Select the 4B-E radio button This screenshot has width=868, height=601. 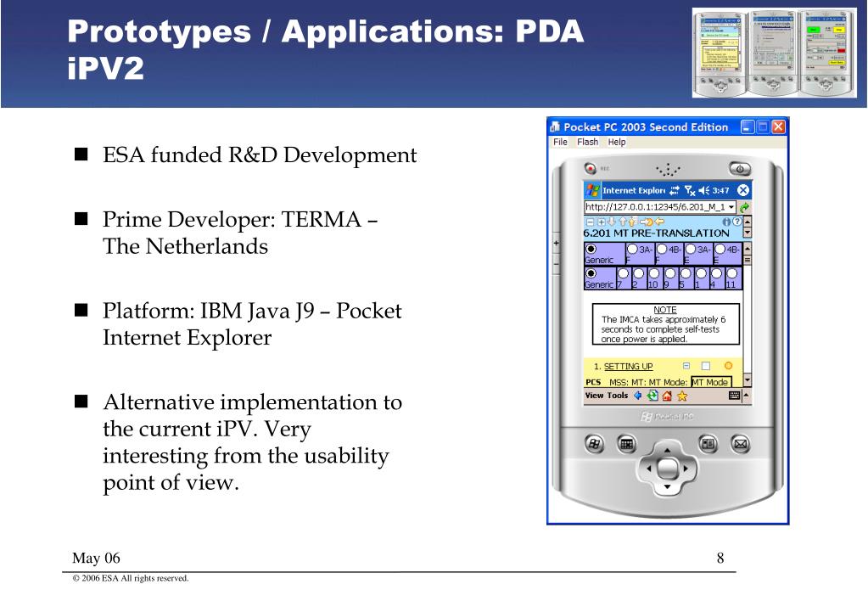point(720,250)
